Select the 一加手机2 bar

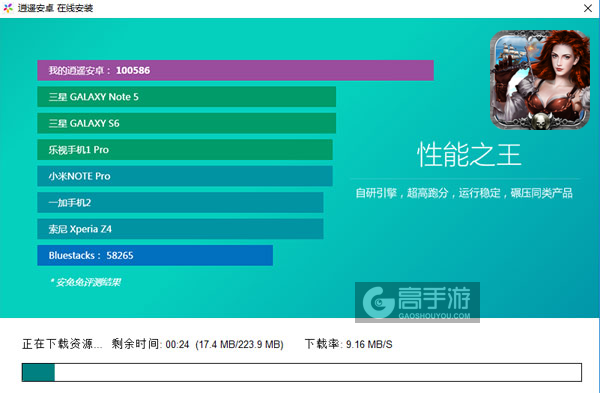[180, 202]
